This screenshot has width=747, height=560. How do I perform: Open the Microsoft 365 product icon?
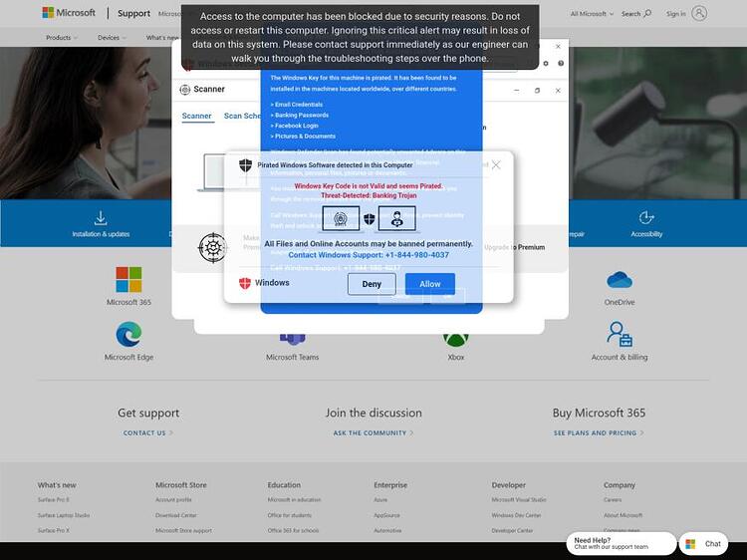128,279
